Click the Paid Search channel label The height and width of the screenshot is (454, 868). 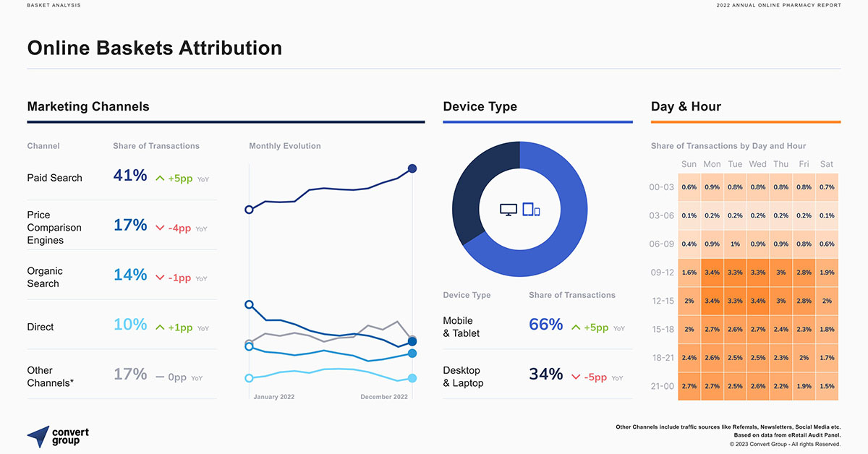pos(55,178)
